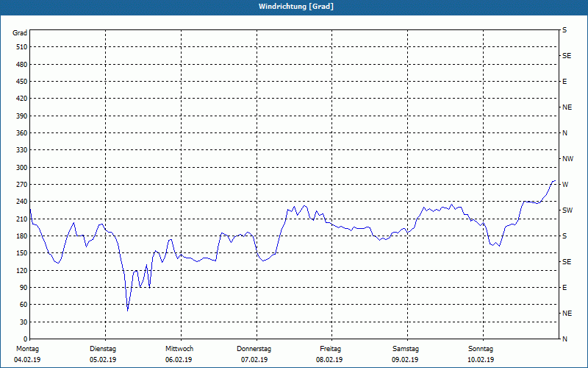Select the 270 degree axis label
The height and width of the screenshot is (368, 588).
point(22,185)
